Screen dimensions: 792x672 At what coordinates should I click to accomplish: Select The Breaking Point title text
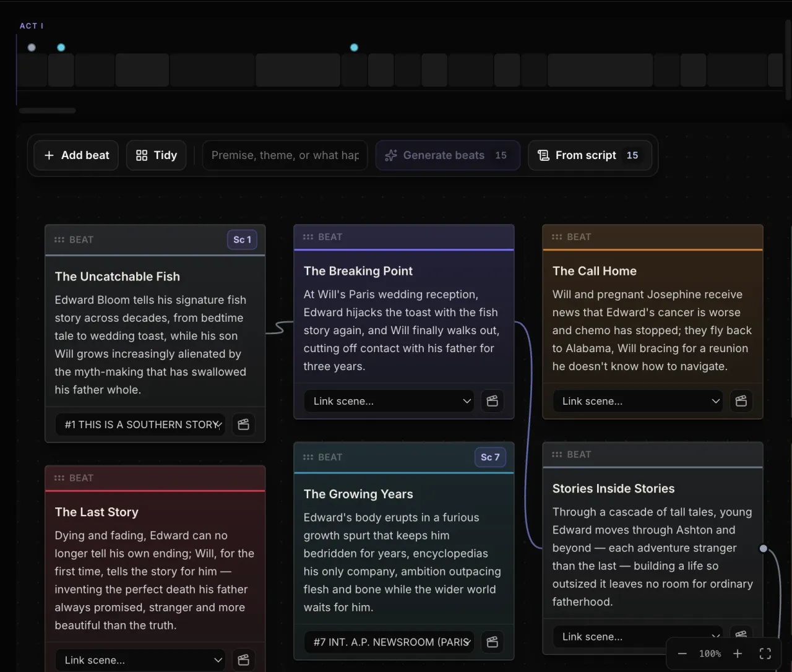[x=358, y=271]
